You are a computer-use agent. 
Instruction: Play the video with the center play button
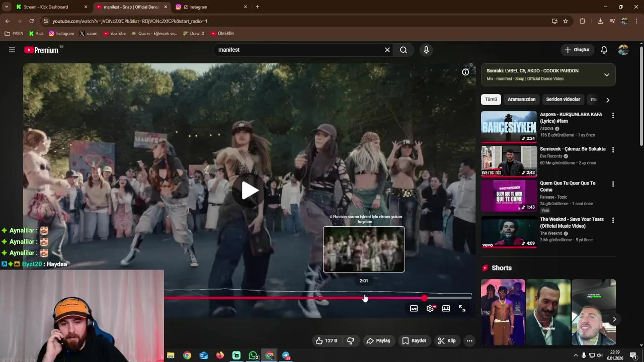point(250,191)
